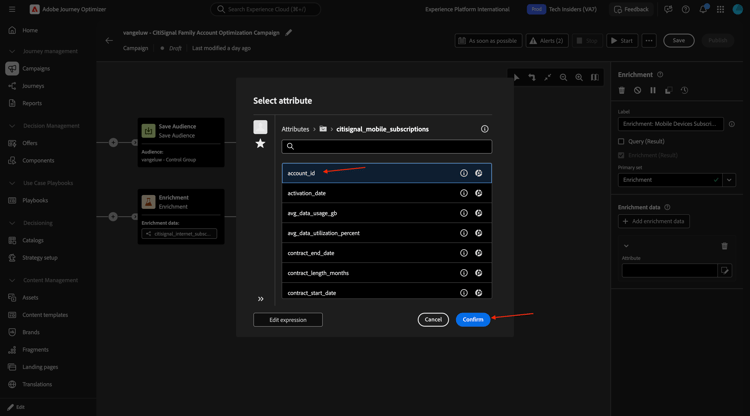Click the pencil icon to rename campaign
The image size is (750, 416).
(x=288, y=33)
